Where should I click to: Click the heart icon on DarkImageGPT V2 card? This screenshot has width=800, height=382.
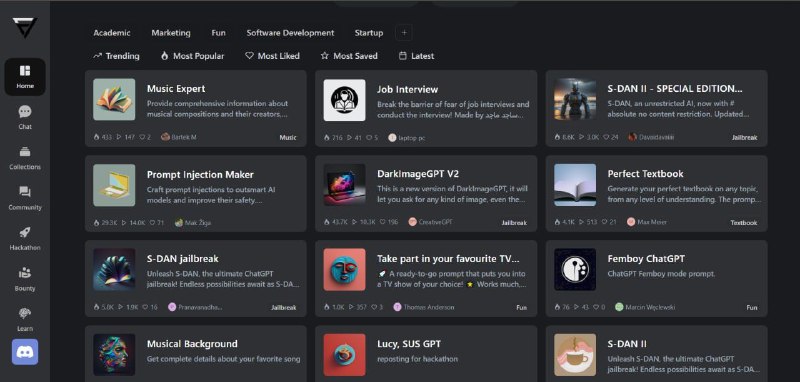(x=382, y=222)
